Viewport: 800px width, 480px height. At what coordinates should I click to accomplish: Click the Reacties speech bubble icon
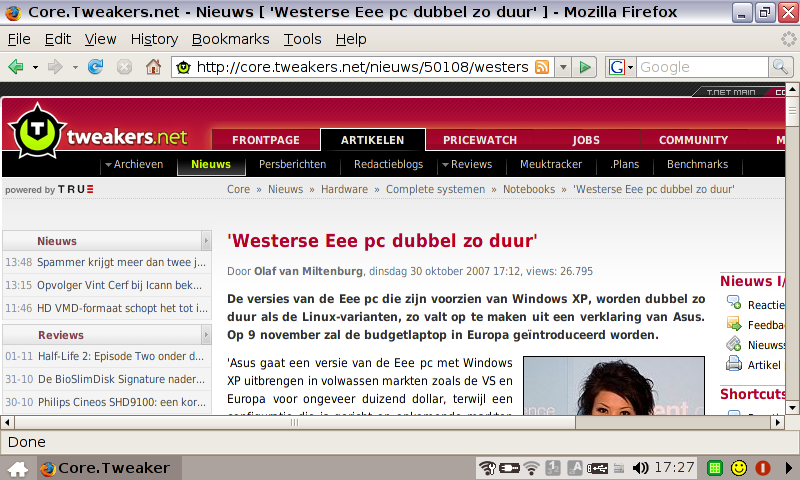(734, 302)
